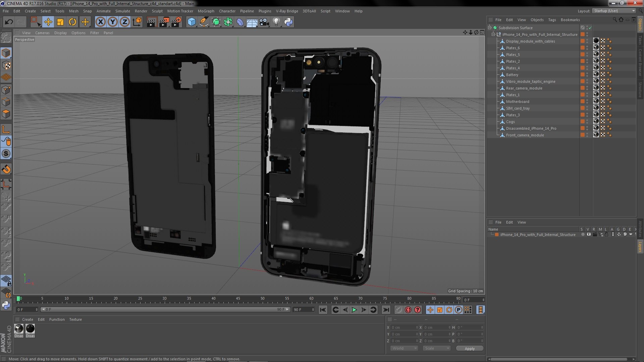Click the X position field

(x=404, y=327)
